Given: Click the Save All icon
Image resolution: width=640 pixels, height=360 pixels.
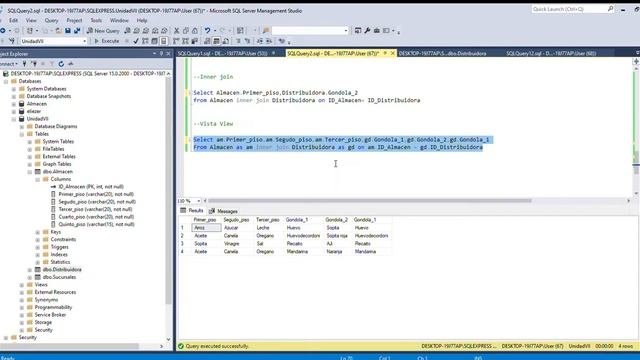Looking at the screenshot, I should tap(77, 31).
